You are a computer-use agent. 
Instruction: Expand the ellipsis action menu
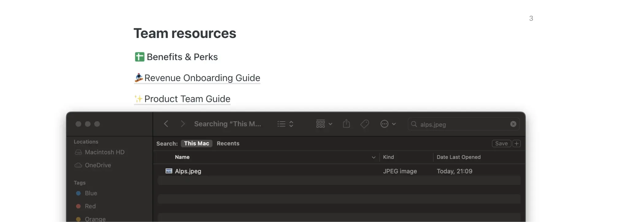pos(388,124)
